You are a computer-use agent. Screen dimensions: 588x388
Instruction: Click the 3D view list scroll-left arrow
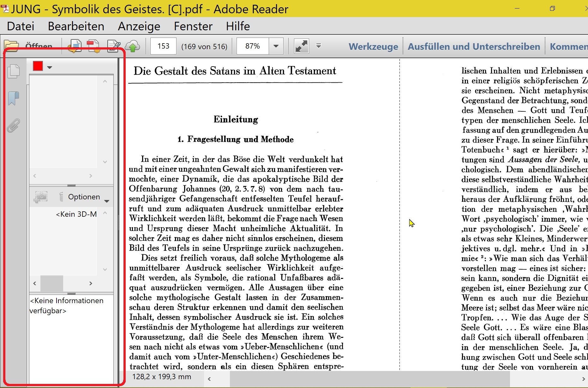(x=35, y=283)
